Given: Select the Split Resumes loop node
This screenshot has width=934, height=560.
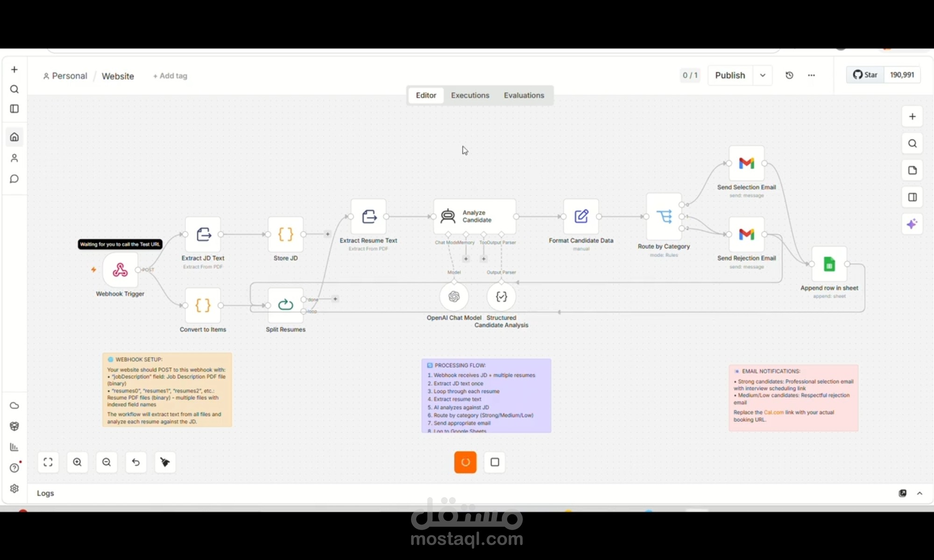Looking at the screenshot, I should click(x=286, y=306).
